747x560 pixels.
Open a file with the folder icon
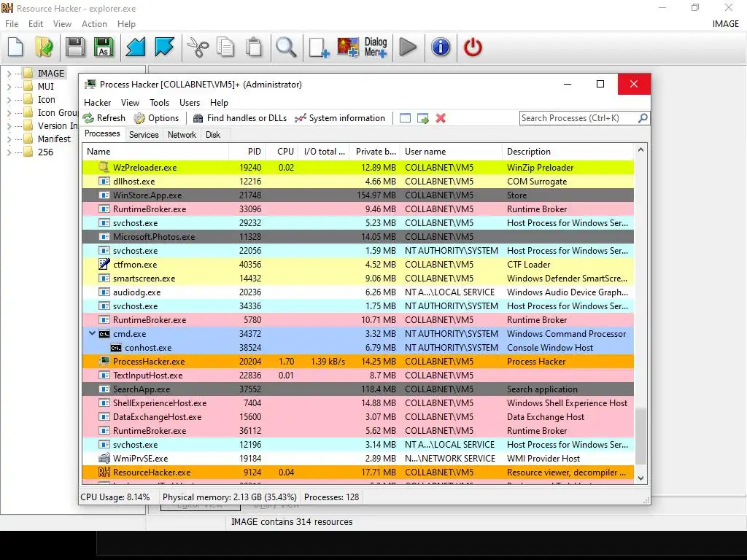point(44,47)
